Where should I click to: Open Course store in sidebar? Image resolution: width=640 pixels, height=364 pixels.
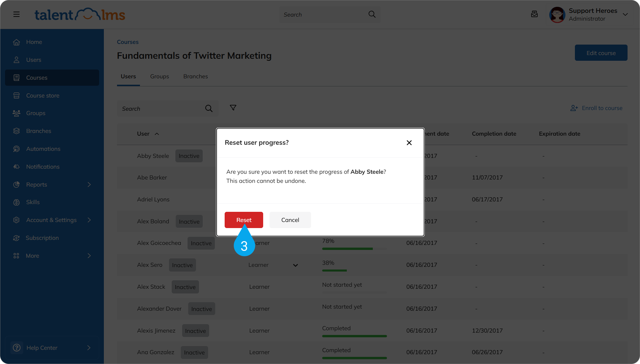(52, 95)
